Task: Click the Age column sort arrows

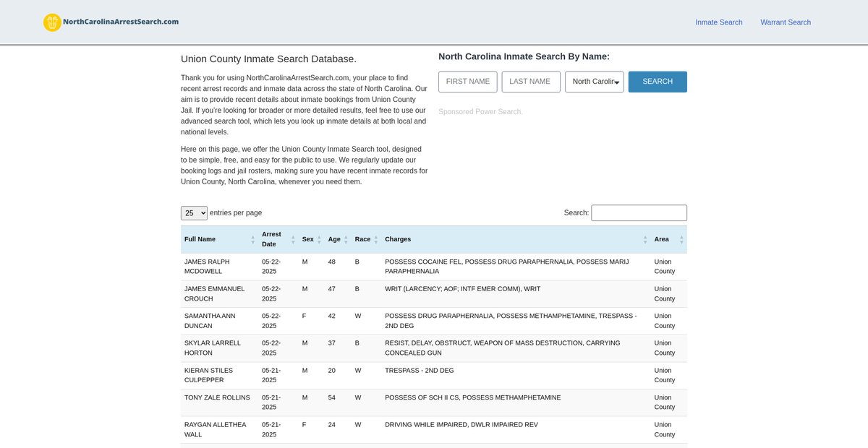Action: (x=346, y=240)
